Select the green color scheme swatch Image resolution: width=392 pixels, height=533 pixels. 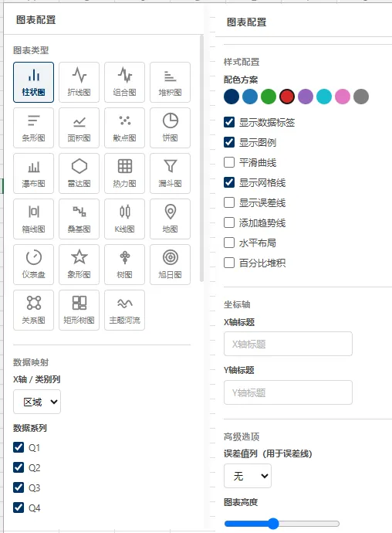[x=269, y=97]
